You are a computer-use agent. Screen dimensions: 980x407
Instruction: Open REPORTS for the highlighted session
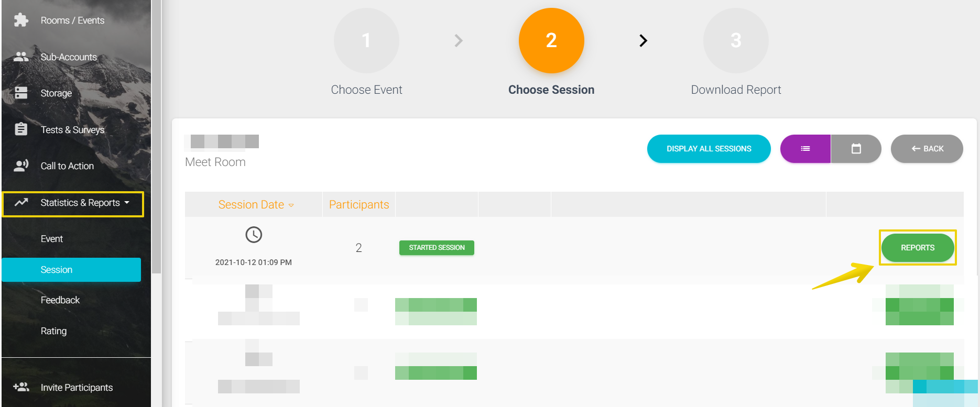pyautogui.click(x=918, y=247)
